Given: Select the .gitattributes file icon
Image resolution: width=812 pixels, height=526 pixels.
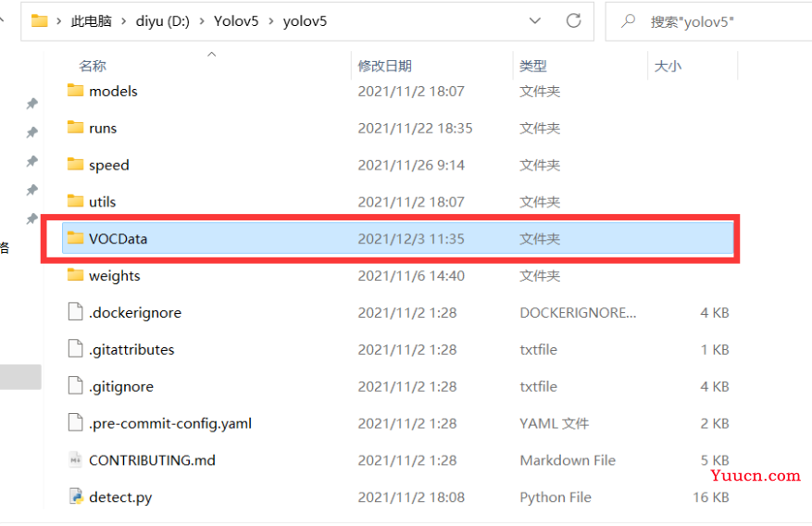Looking at the screenshot, I should (76, 349).
